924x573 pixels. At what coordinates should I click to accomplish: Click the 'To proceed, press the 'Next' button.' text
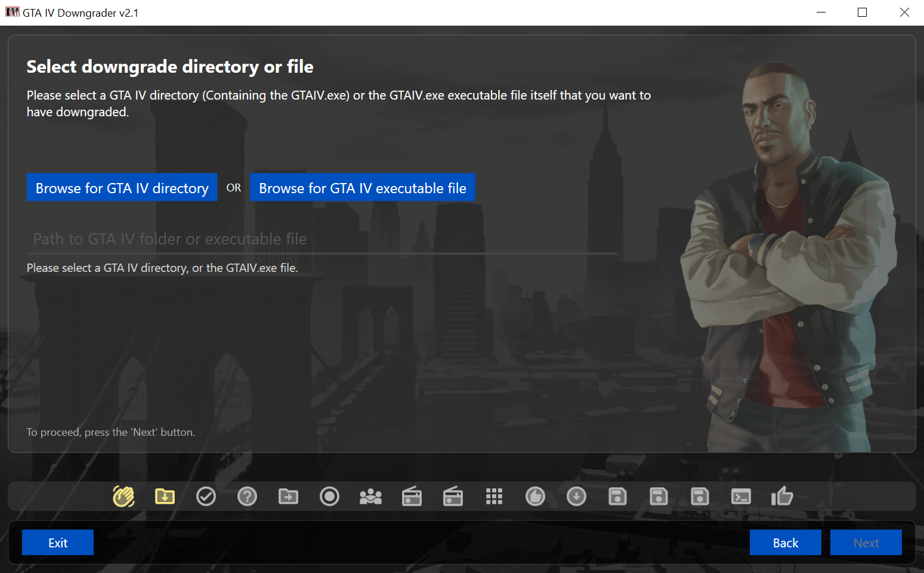[111, 432]
